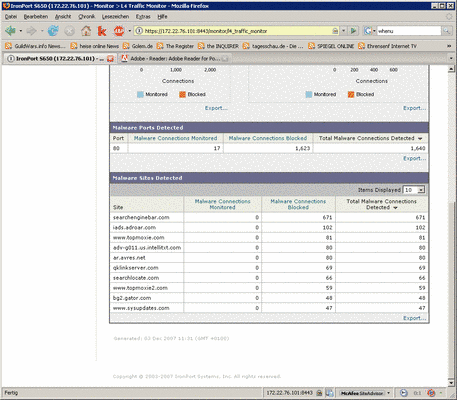Image resolution: width=457 pixels, height=400 pixels.
Task: Go to the Home page icon
Action: click(x=86, y=31)
